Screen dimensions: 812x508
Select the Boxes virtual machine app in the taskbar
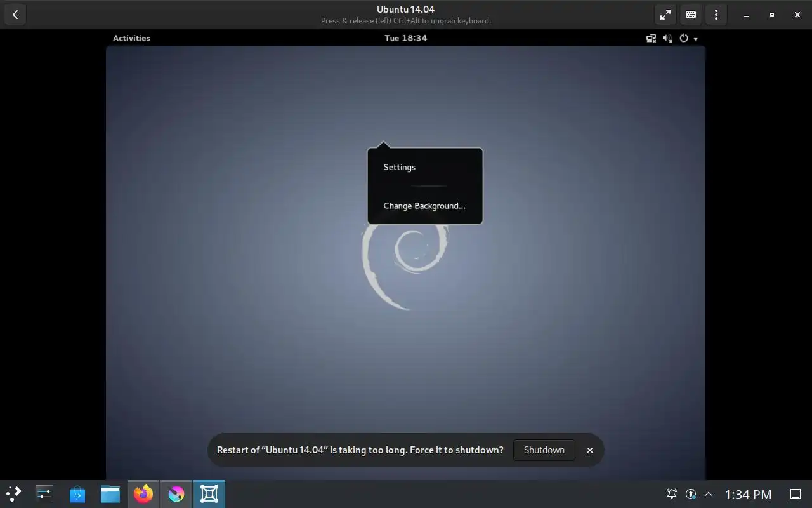209,493
